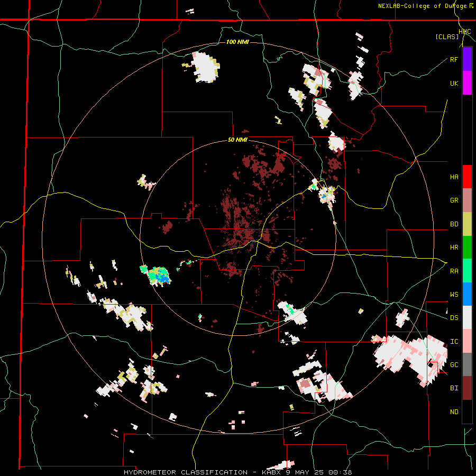Click the DS legend label

(454, 317)
